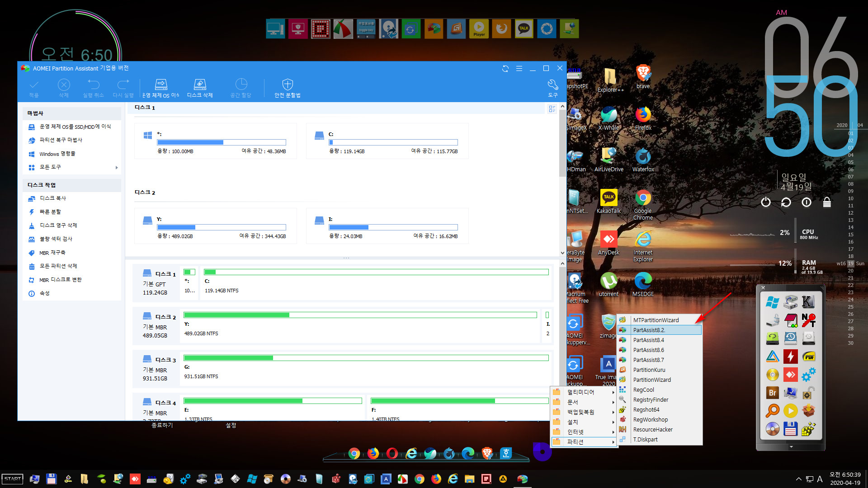Show hidden system tray icons chevron
Image resolution: width=868 pixels, height=488 pixels.
[x=798, y=479]
